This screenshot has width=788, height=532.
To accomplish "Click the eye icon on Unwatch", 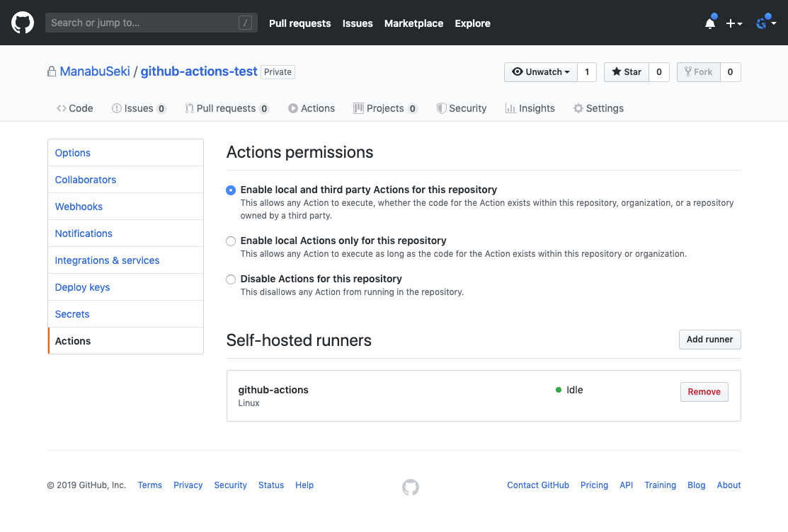I will (517, 71).
